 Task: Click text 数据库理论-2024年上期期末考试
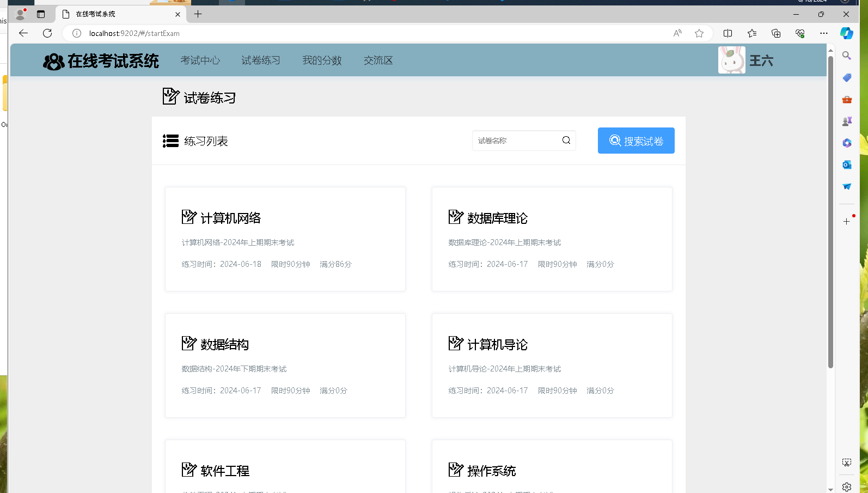(x=505, y=242)
